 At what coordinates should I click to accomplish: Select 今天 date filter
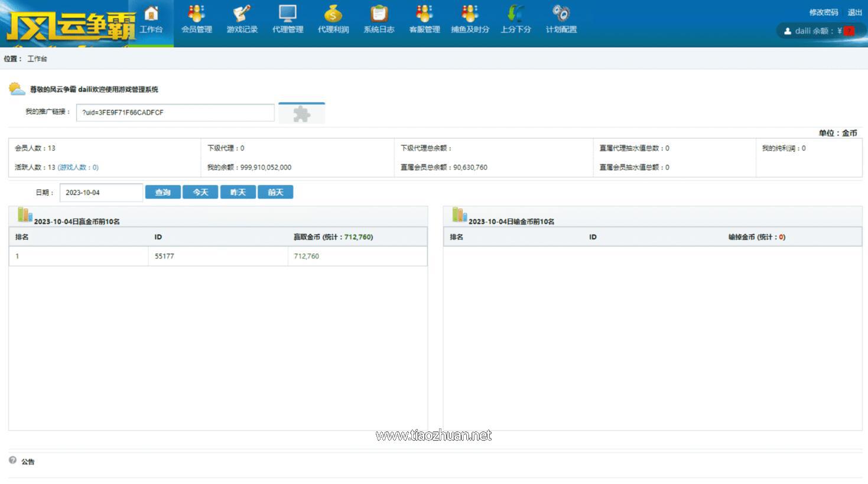200,192
